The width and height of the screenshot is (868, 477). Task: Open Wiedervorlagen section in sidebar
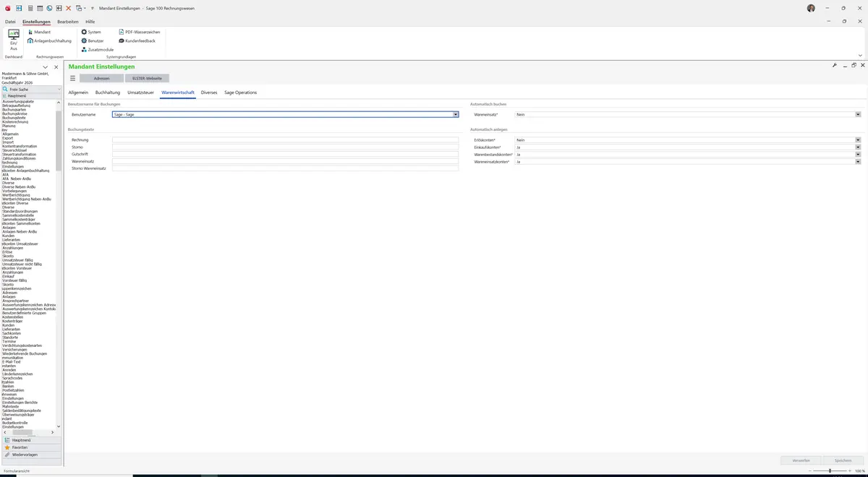click(x=31, y=455)
